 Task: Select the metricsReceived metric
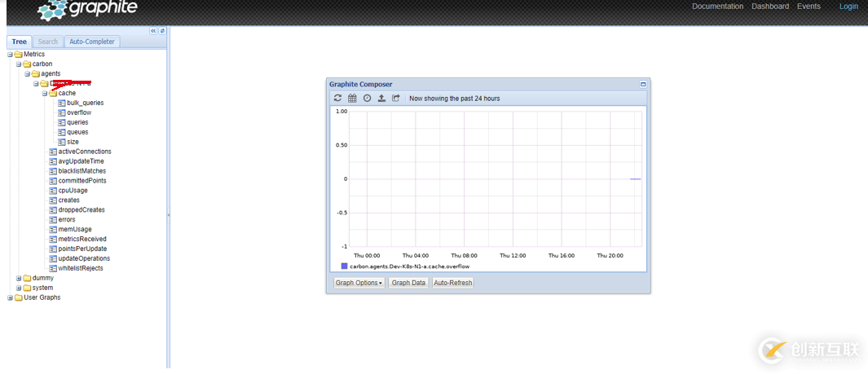click(x=82, y=239)
